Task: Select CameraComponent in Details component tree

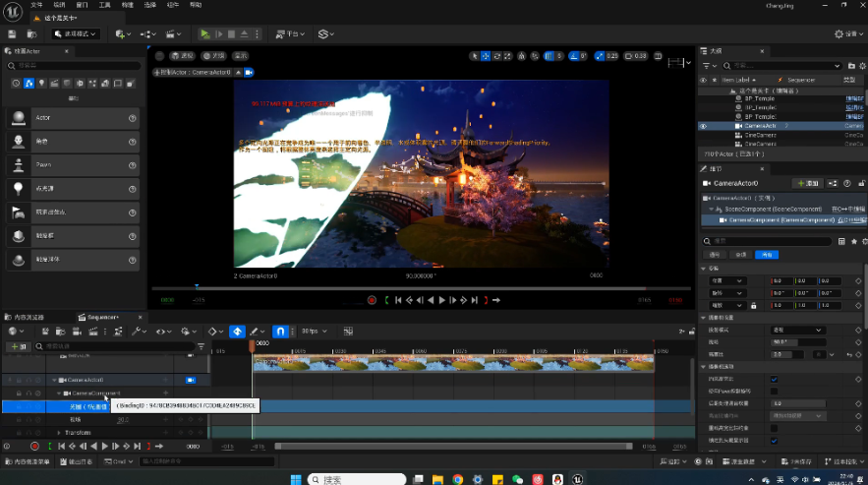Action: pyautogui.click(x=781, y=220)
